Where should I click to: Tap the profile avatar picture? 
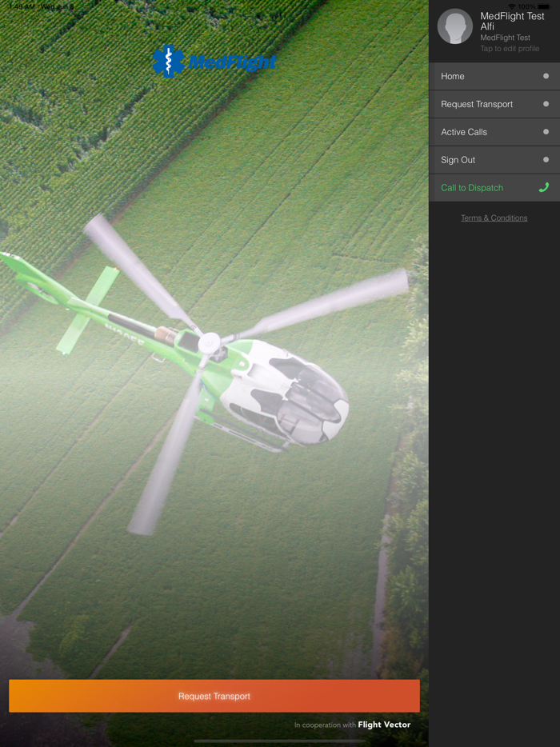[x=454, y=26]
